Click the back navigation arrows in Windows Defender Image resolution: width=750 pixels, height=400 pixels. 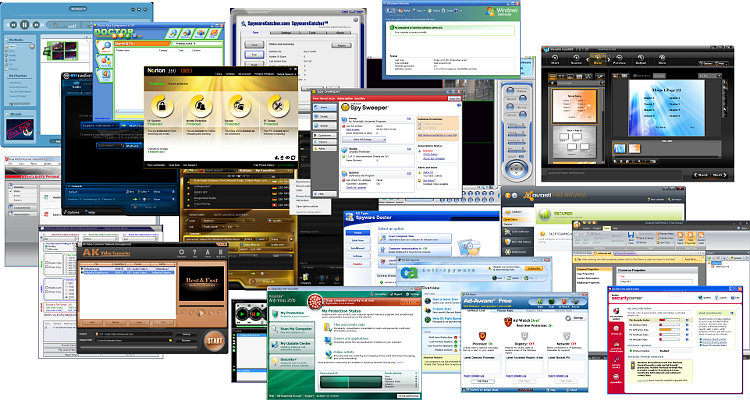tap(391, 10)
